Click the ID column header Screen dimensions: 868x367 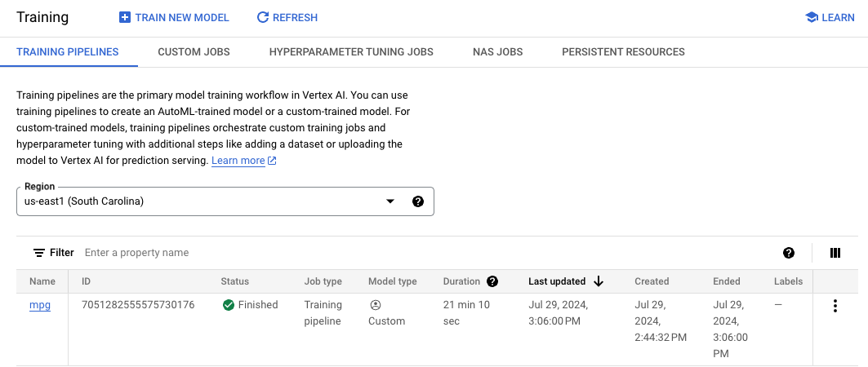pyautogui.click(x=87, y=281)
